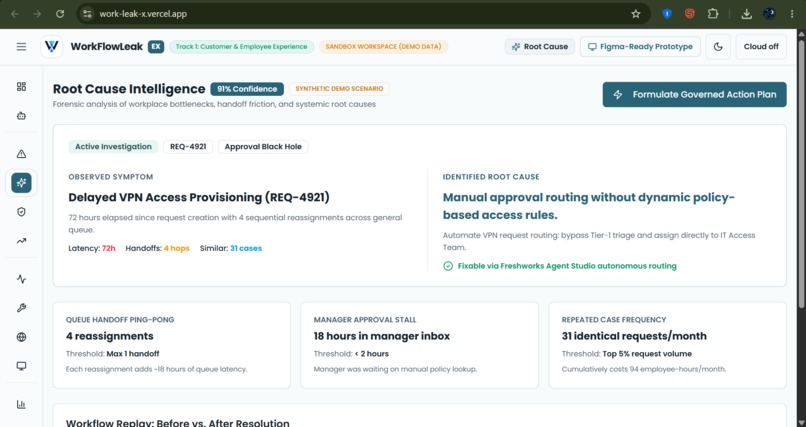Toggle dark mode moon icon
The height and width of the screenshot is (427, 806).
coord(718,47)
